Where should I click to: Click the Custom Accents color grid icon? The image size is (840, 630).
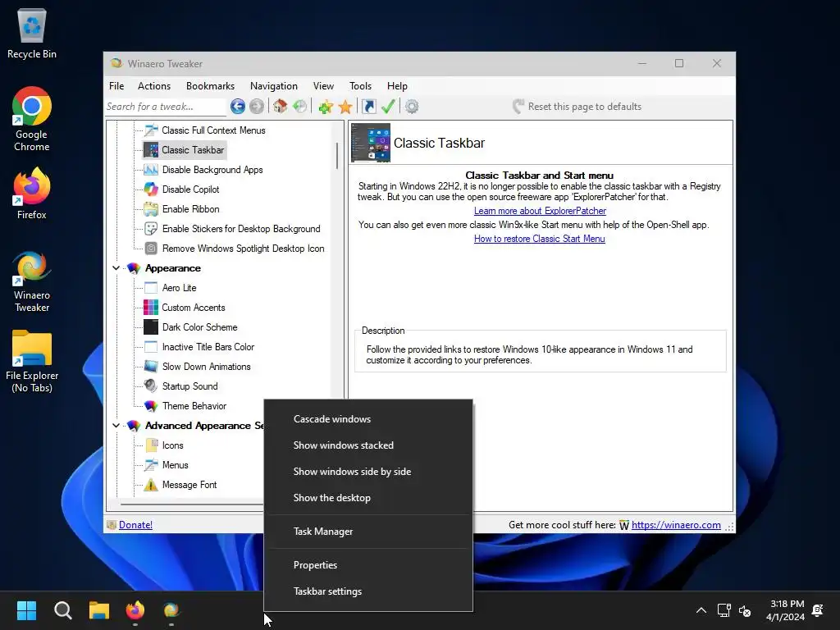151,308
